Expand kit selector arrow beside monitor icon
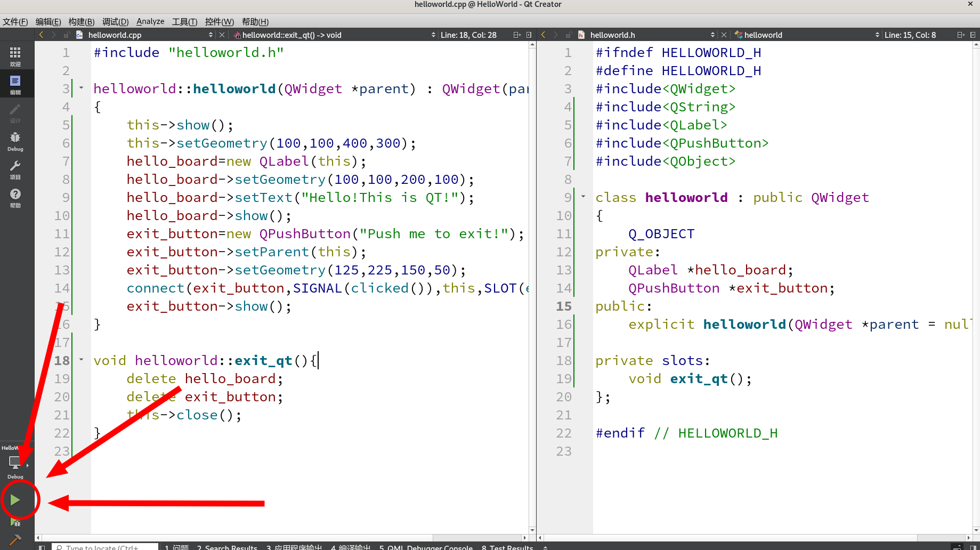980x550 pixels. pos(27,465)
